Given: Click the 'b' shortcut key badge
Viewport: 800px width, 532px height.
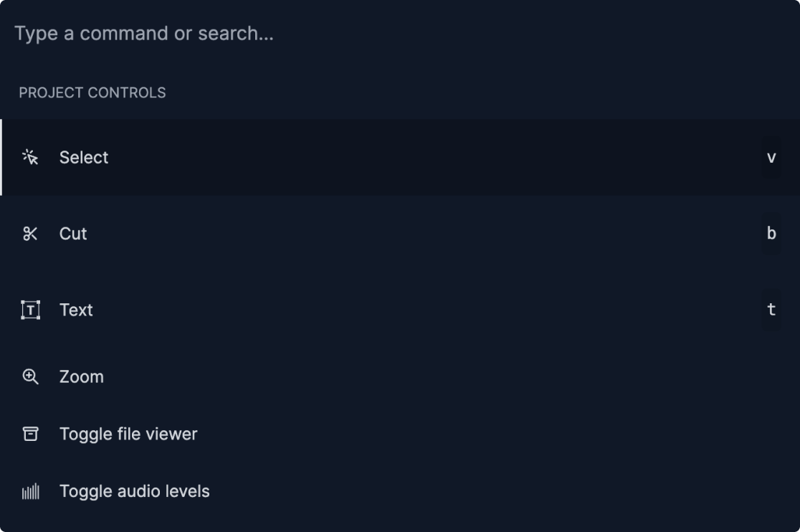Looking at the screenshot, I should click(x=771, y=234).
